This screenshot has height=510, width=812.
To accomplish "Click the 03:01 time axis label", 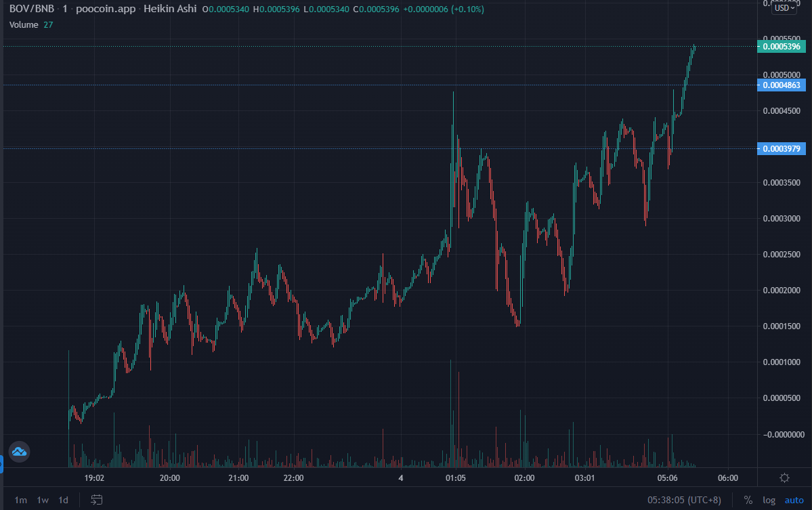I will [584, 478].
